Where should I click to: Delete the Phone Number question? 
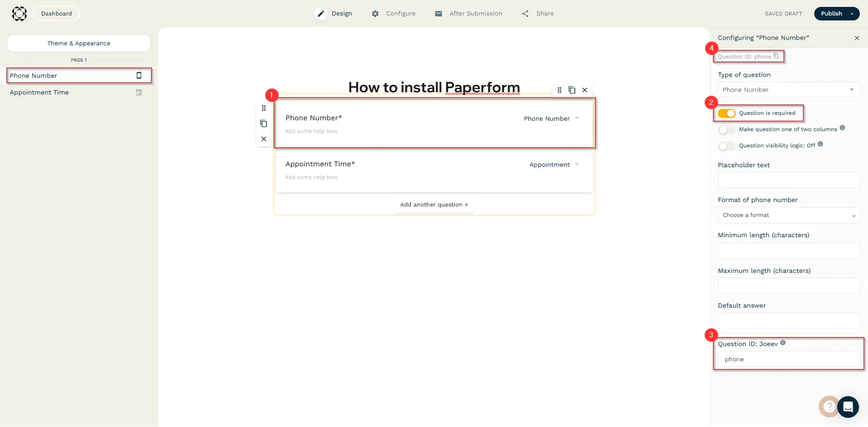click(x=264, y=139)
